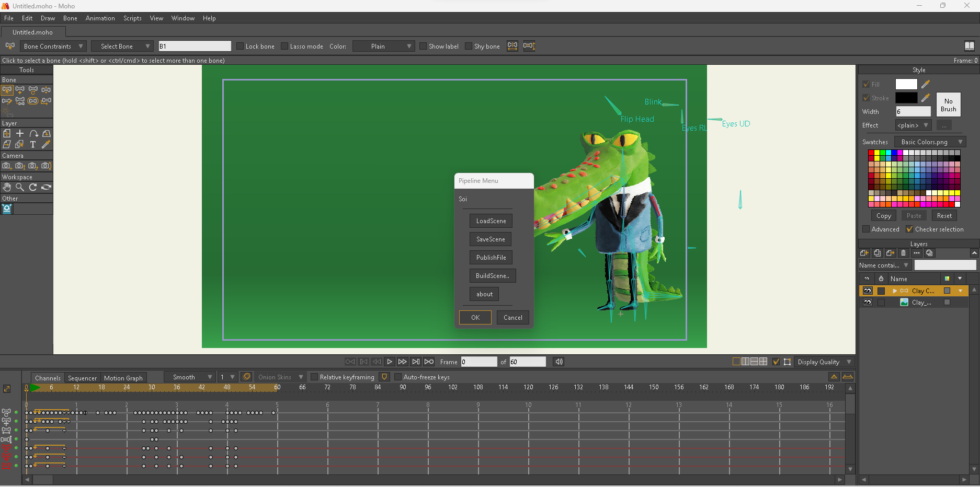The image size is (980, 487).
Task: Select the Add Bone tool
Action: coord(20,90)
